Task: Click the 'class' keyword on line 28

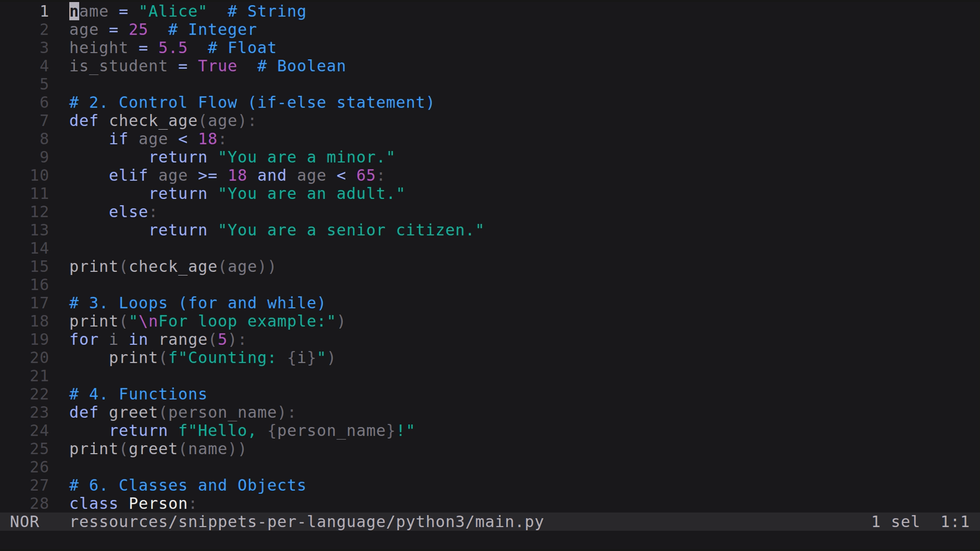Action: click(94, 504)
